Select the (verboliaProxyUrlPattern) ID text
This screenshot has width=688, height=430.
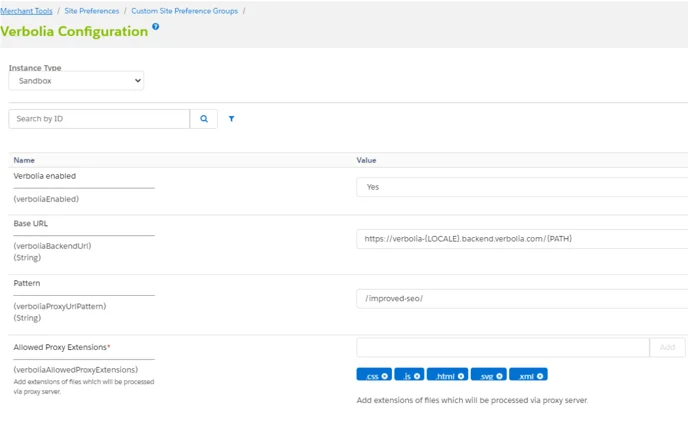[x=60, y=306]
